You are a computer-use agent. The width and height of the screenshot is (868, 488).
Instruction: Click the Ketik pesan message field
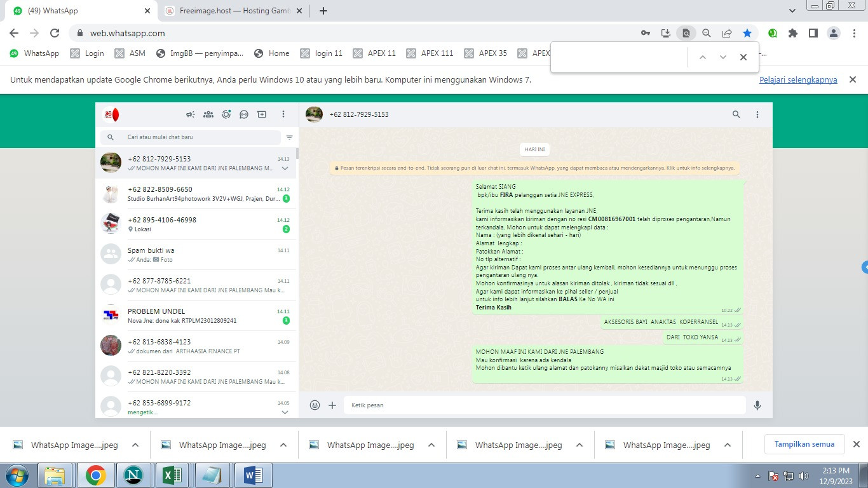coord(545,405)
